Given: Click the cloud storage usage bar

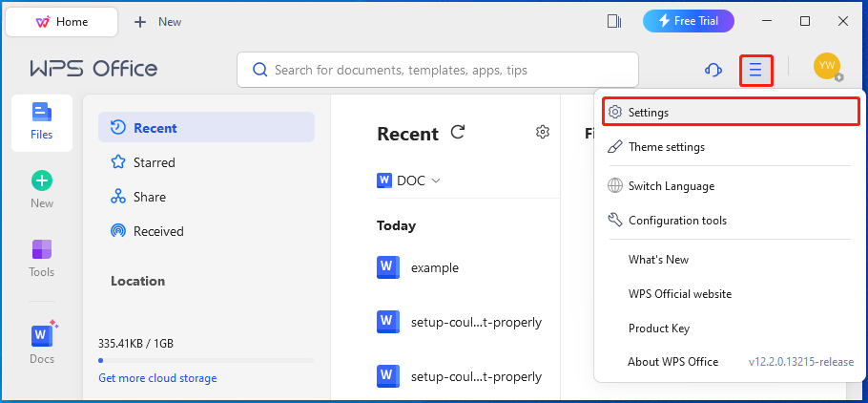Looking at the screenshot, I should (206, 360).
